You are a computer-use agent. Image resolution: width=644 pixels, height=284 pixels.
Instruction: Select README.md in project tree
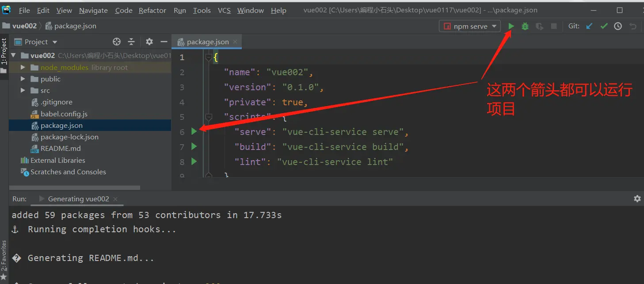click(61, 148)
